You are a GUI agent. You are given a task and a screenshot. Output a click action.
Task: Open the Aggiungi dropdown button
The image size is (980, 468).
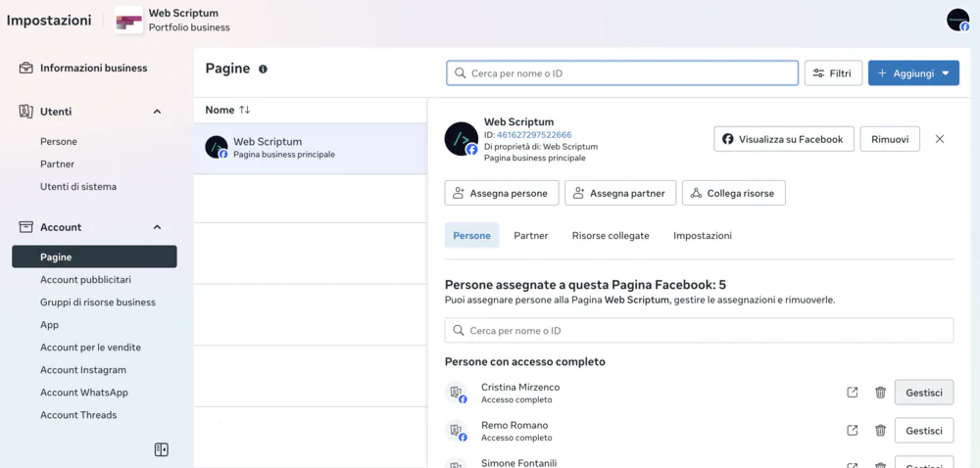tap(913, 73)
